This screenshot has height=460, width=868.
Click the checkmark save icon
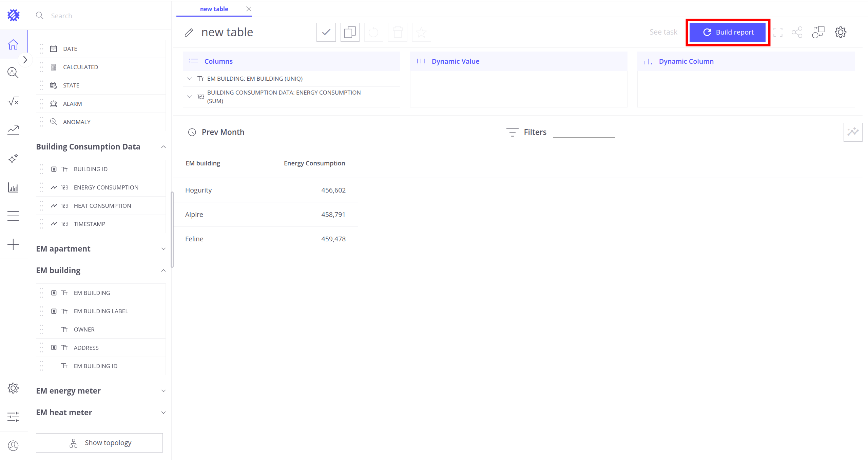pos(326,33)
